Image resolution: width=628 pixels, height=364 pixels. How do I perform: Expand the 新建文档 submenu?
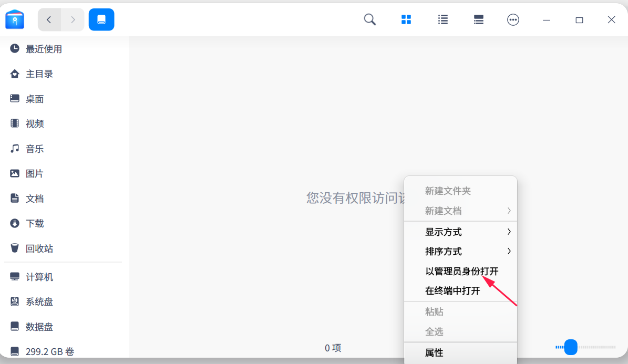442,211
